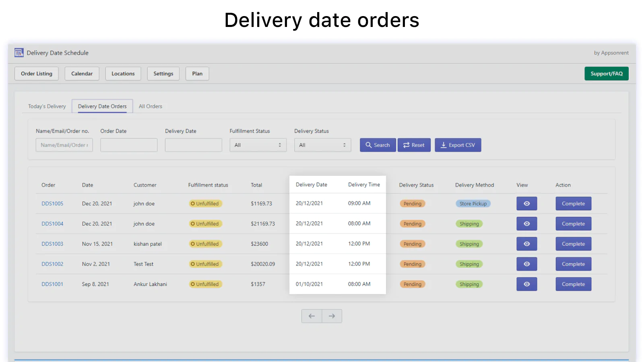Click the Delivery Date Schedule app logo icon

point(19,53)
